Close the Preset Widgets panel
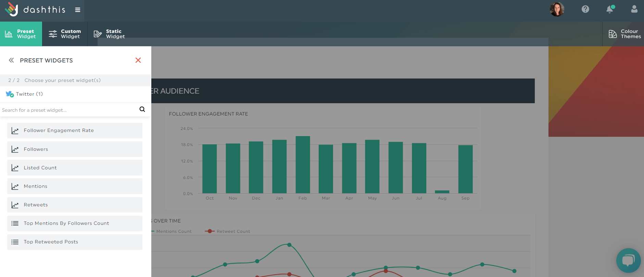The image size is (644, 277). click(138, 60)
